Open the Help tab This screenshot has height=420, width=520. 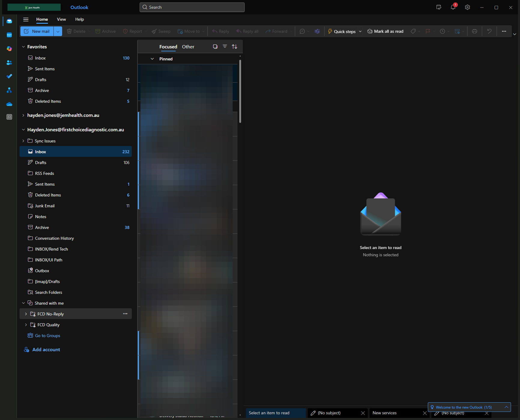(80, 20)
